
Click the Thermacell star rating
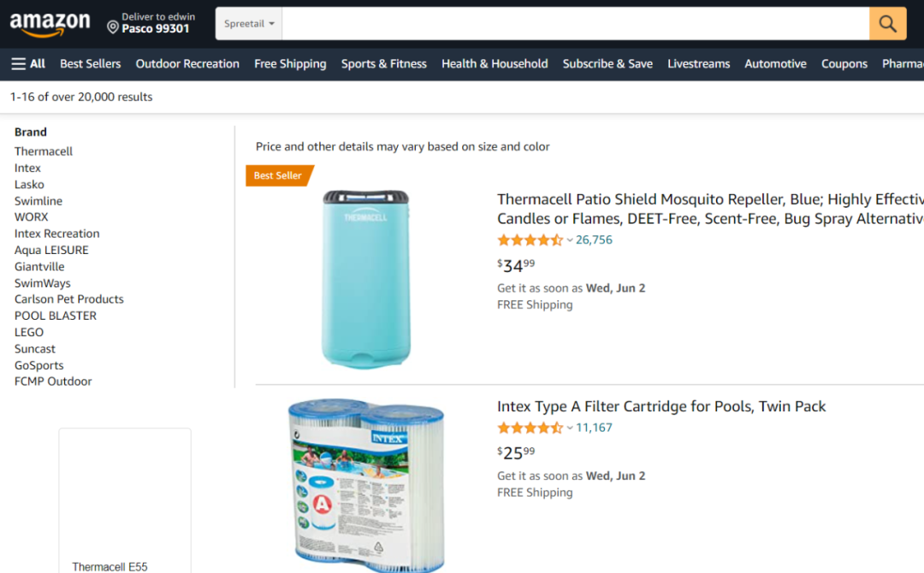click(530, 239)
